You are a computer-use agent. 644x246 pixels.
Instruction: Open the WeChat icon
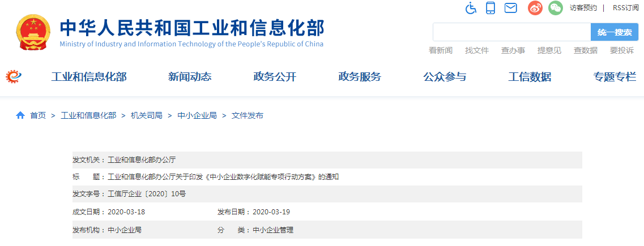point(556,8)
